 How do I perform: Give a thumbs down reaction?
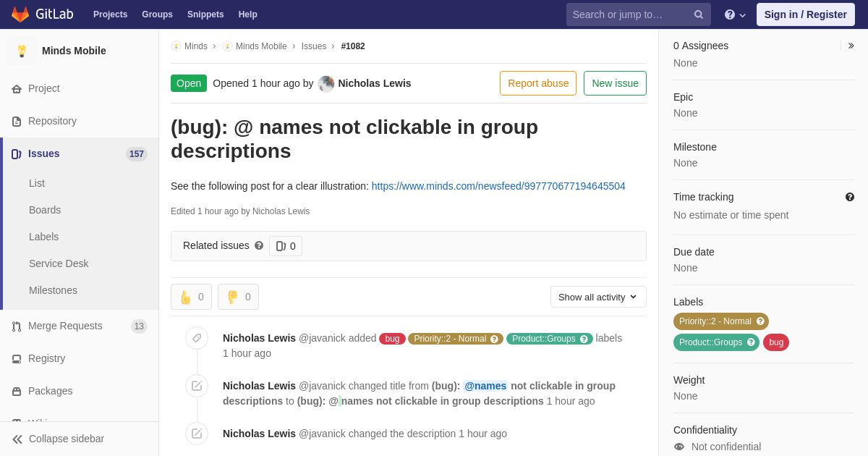pos(238,297)
